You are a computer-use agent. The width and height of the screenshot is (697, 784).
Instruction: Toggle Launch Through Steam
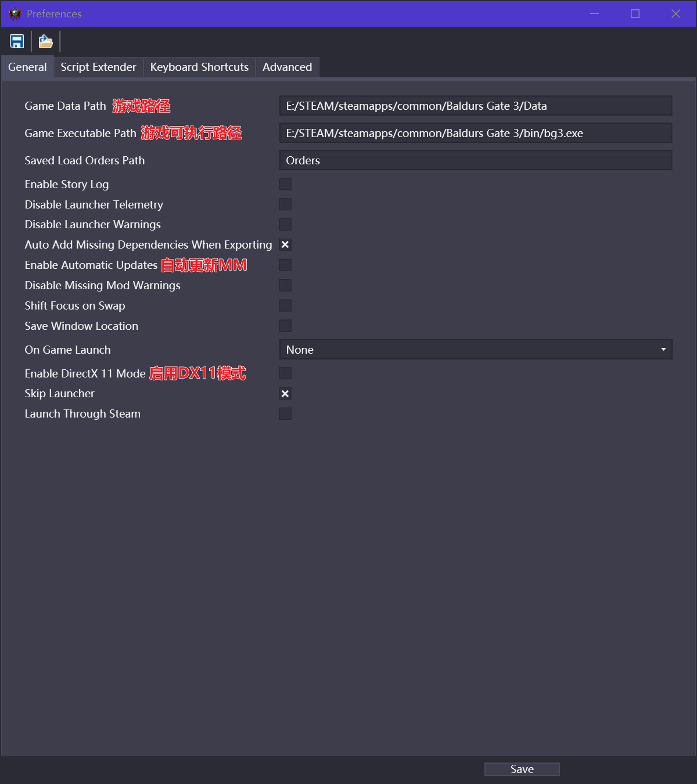point(285,413)
